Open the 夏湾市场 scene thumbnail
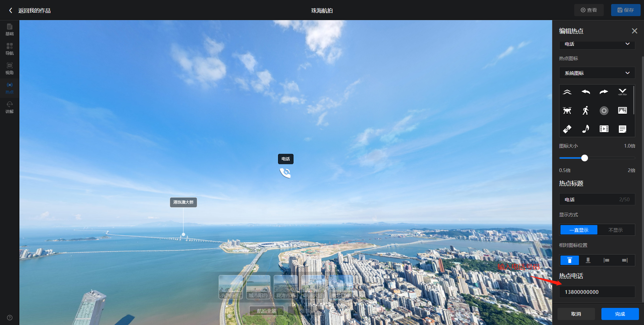Screen dimensions: 644x325 tap(286, 287)
